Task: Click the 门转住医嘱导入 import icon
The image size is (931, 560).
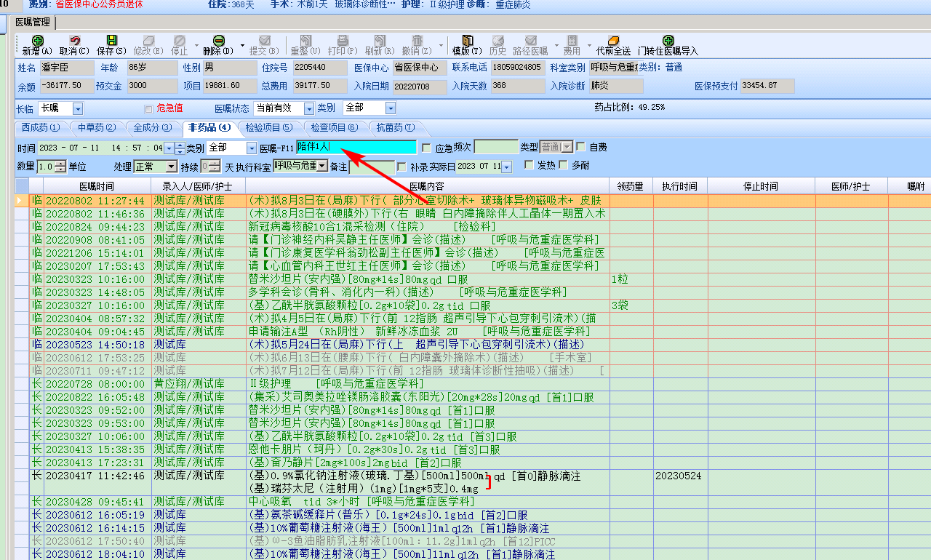Action: coord(668,41)
